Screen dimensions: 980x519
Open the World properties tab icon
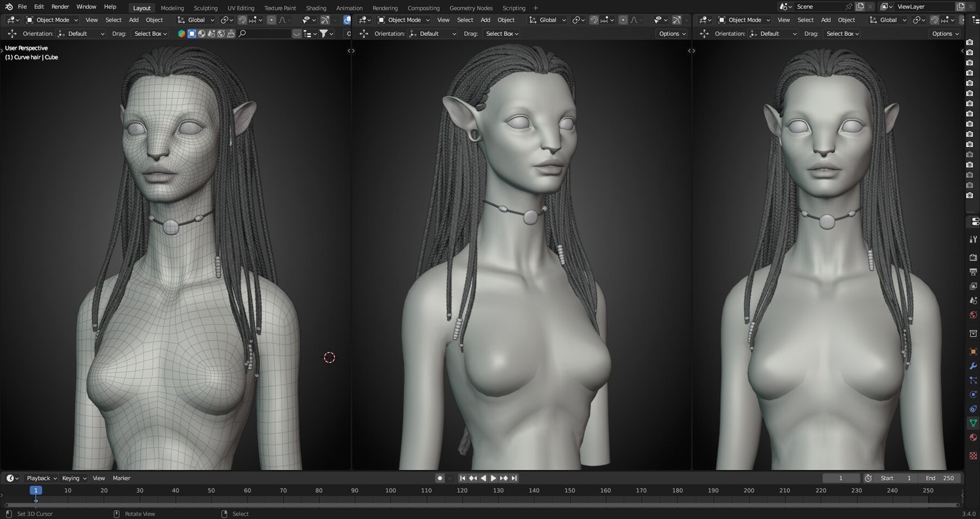tap(973, 315)
